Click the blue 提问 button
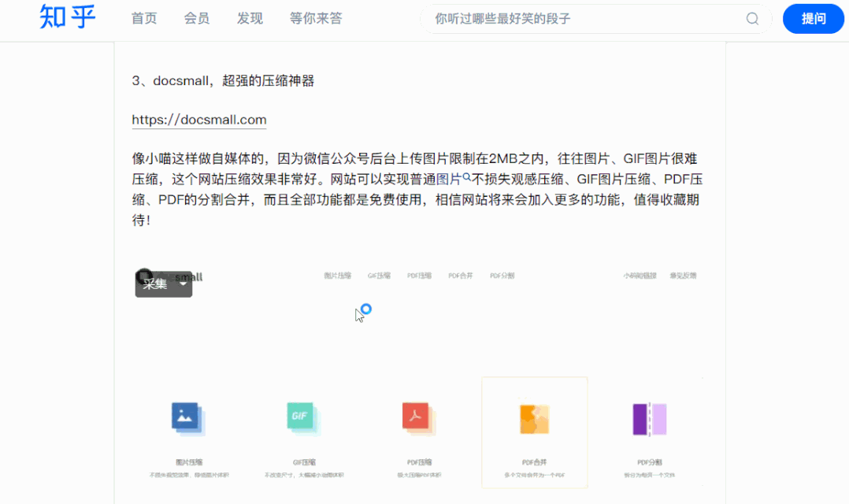The height and width of the screenshot is (504, 849). [x=814, y=19]
